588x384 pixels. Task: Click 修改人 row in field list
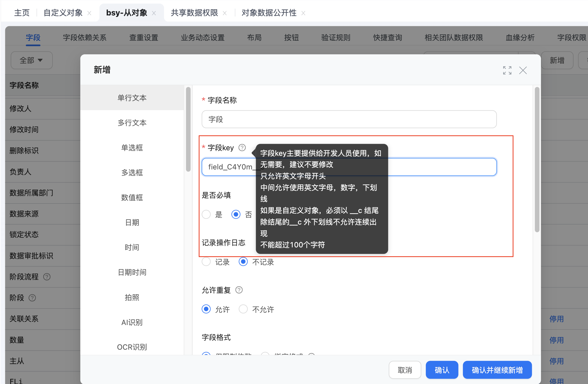43,108
